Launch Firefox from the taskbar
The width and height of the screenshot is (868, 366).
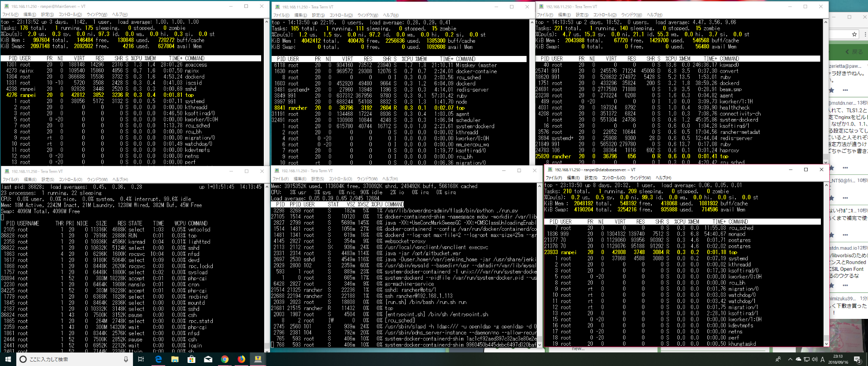pyautogui.click(x=241, y=359)
